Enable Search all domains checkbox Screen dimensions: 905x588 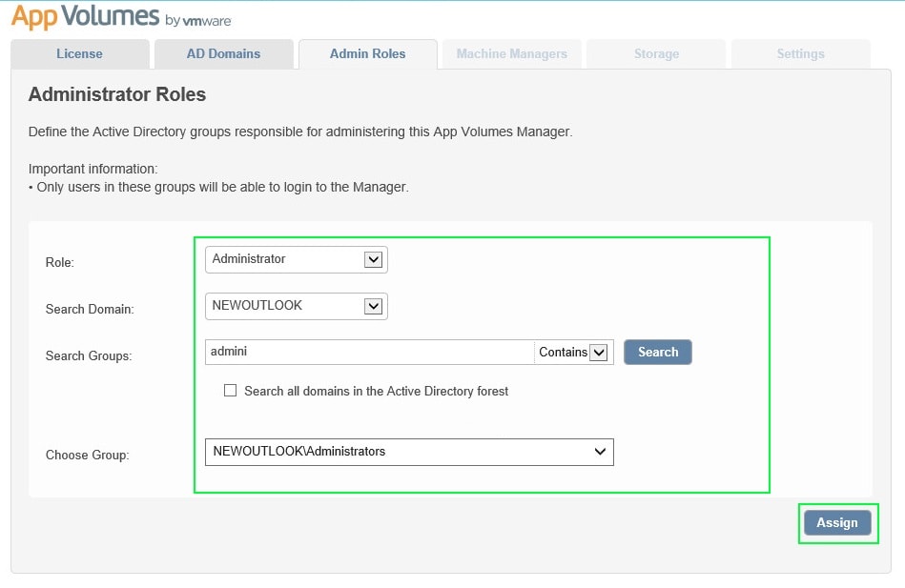[x=230, y=391]
